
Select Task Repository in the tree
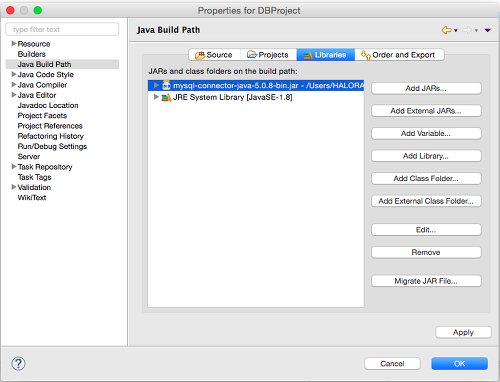[x=45, y=167]
